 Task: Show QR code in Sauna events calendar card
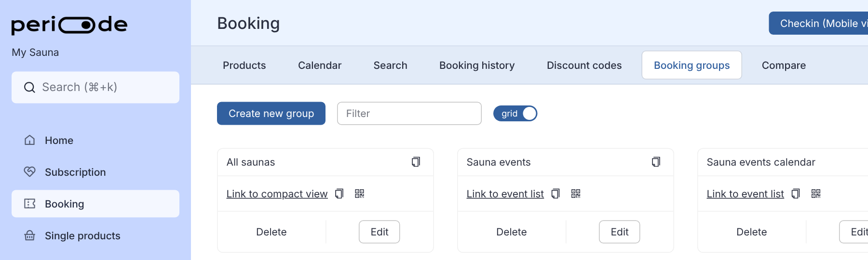pyautogui.click(x=816, y=194)
